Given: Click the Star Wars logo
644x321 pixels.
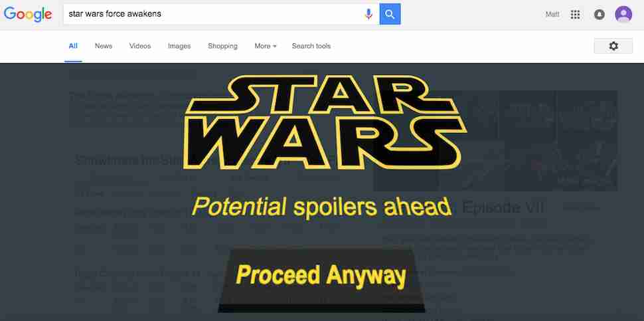Looking at the screenshot, I should [x=325, y=122].
